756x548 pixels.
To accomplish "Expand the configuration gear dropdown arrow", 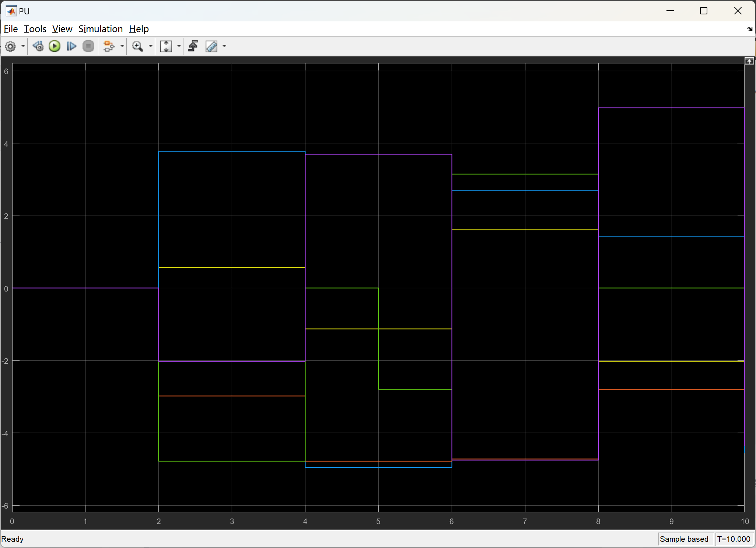I will click(x=23, y=46).
